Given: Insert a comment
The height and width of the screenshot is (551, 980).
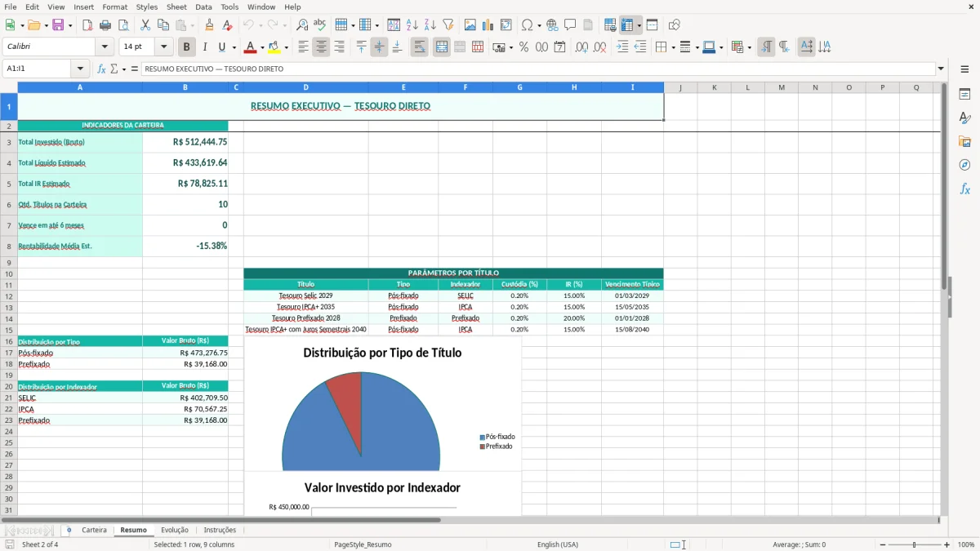Looking at the screenshot, I should click(x=570, y=25).
